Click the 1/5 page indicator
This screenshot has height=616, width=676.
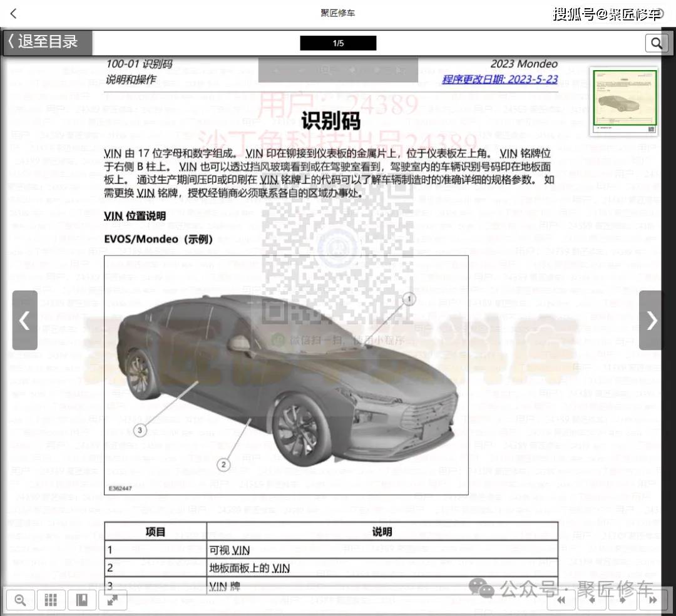click(338, 43)
